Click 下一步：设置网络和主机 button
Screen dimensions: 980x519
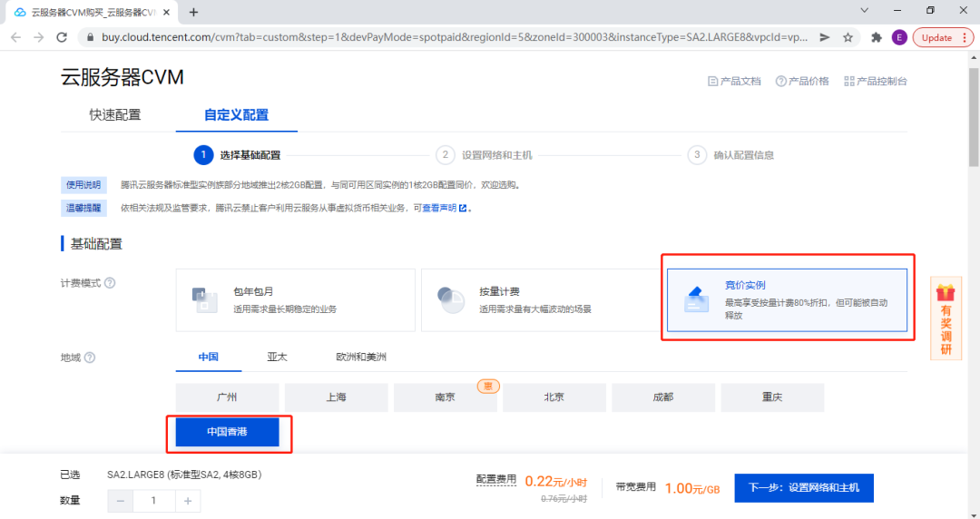point(804,488)
